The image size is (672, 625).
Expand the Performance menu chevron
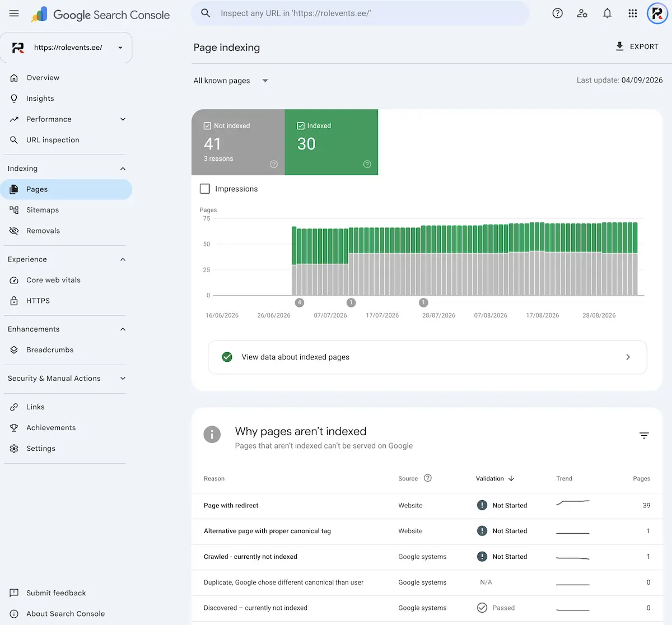[123, 119]
